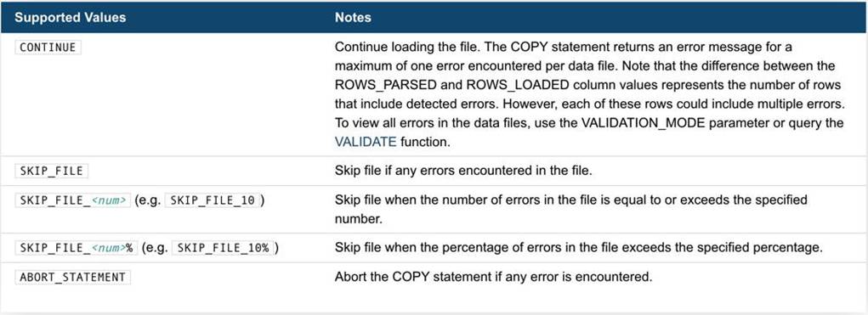
Task: Click the CONTINUE description paragraph
Action: (x=589, y=94)
